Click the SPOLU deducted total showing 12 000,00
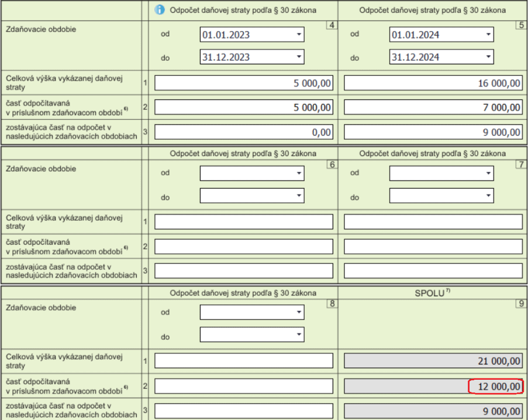 433,386
